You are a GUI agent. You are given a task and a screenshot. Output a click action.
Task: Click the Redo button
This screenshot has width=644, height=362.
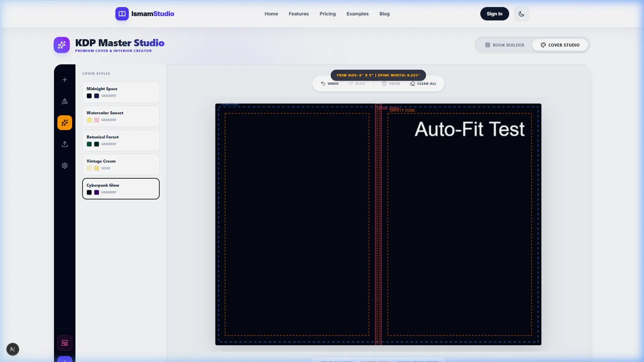click(x=357, y=84)
